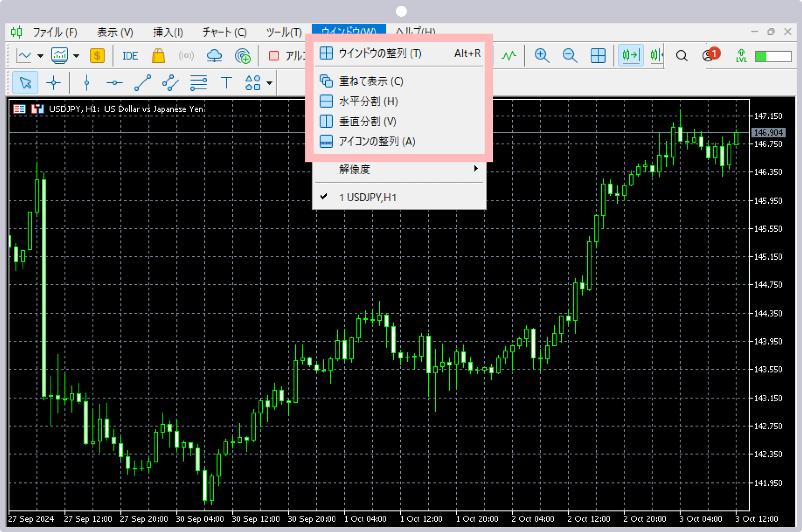The image size is (802, 532).
Task: Open the IDE MetaEditor button
Action: 130,56
